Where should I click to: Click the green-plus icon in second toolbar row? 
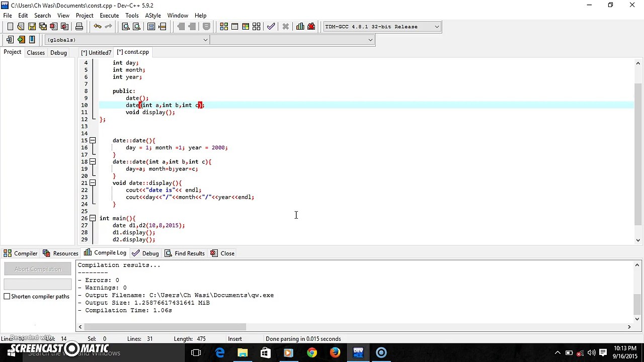coord(21,40)
